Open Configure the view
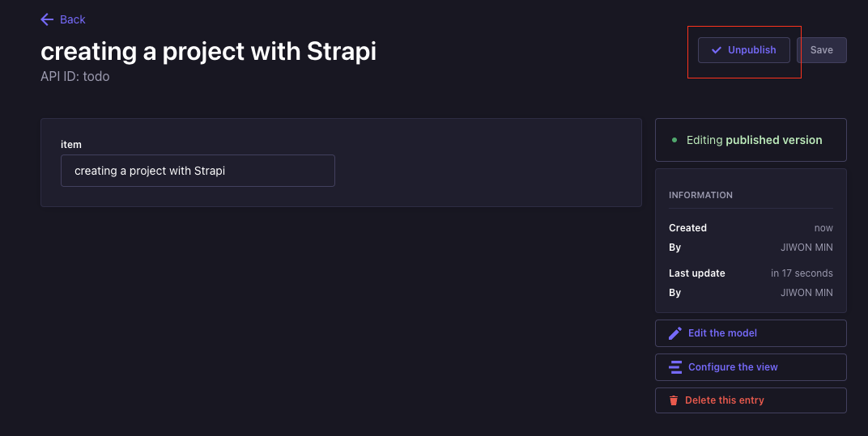The width and height of the screenshot is (868, 436). point(751,366)
